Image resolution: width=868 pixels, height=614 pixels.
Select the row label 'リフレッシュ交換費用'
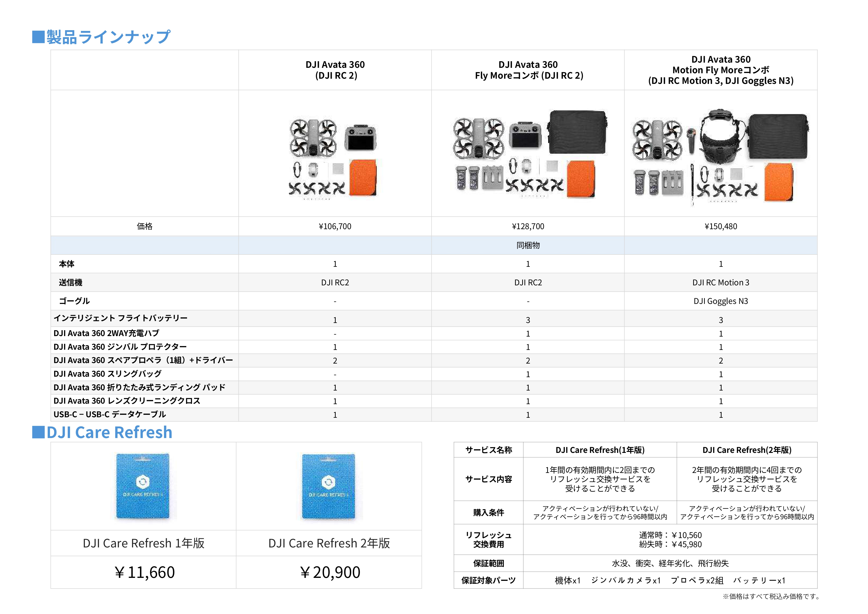pyautogui.click(x=489, y=540)
